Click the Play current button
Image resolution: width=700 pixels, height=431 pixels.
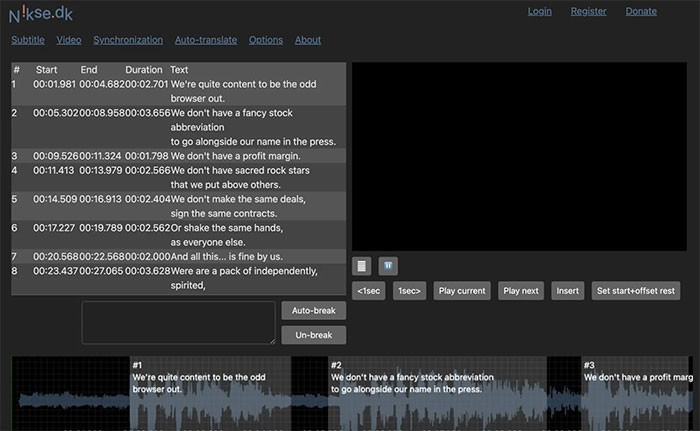[462, 291]
